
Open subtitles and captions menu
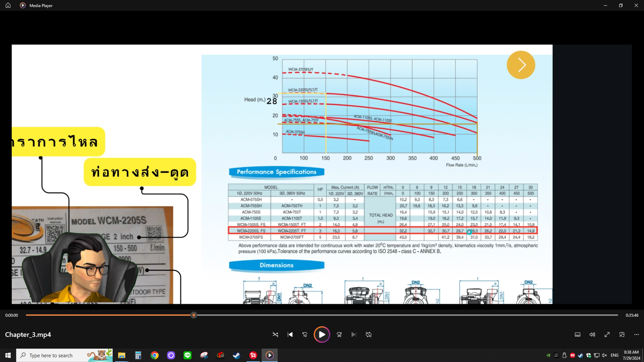pyautogui.click(x=577, y=334)
